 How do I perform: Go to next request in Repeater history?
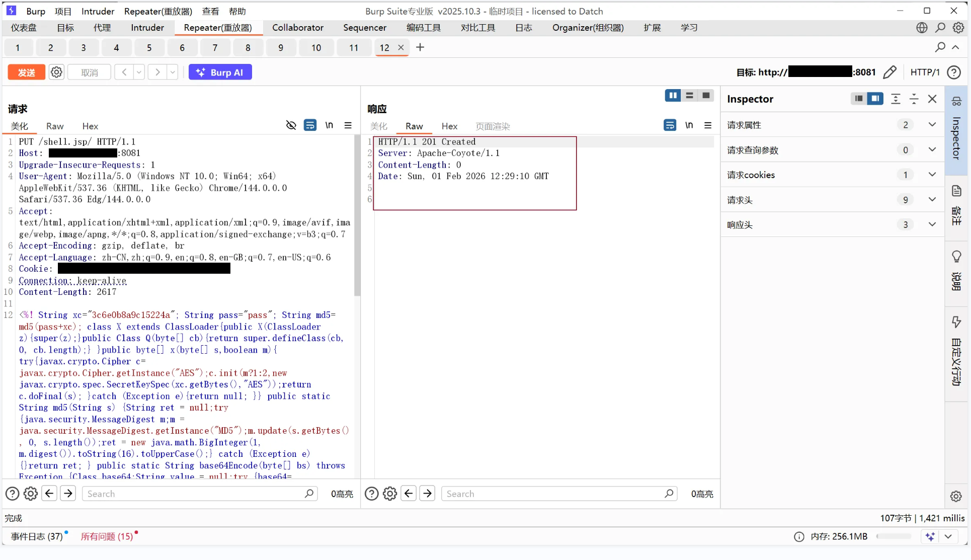157,72
